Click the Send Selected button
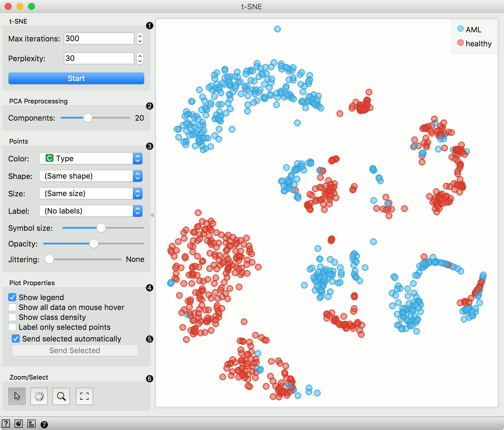504x430 pixels. tap(75, 350)
